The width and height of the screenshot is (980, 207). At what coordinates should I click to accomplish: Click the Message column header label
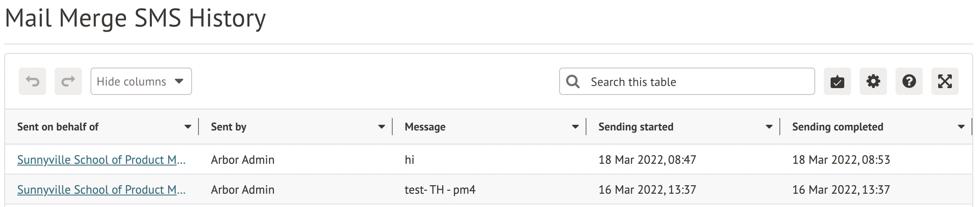point(425,127)
